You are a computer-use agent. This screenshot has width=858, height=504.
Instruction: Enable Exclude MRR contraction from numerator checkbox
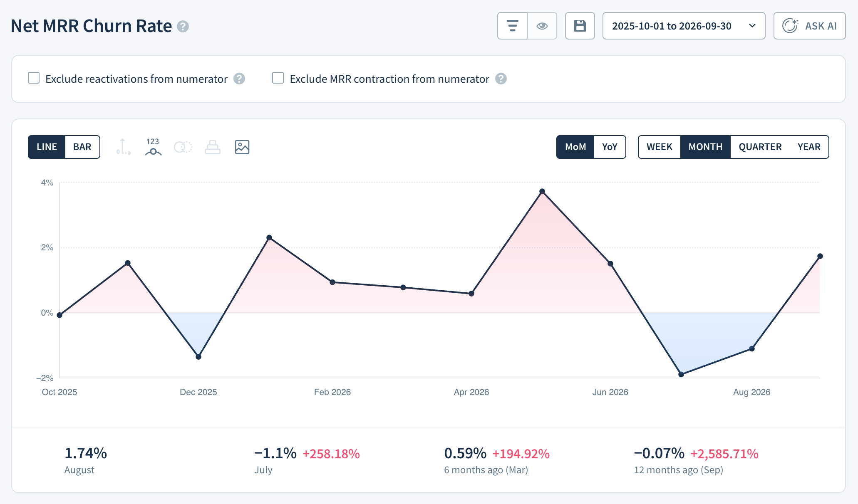[x=278, y=78]
